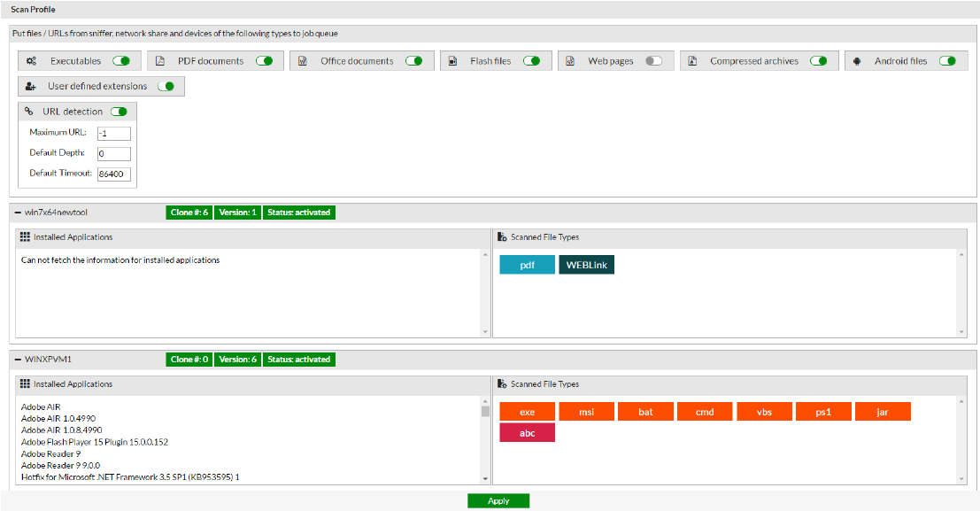This screenshot has width=980, height=511.
Task: Select Hotfix for Microsoft .NET Framework entry
Action: [x=130, y=477]
